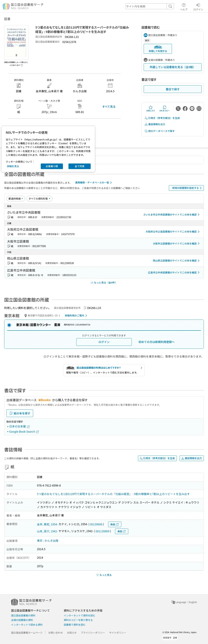The width and height of the screenshot is (208, 644).
Task: Click 地域の図書館を設定する button
Action: click(186, 188)
